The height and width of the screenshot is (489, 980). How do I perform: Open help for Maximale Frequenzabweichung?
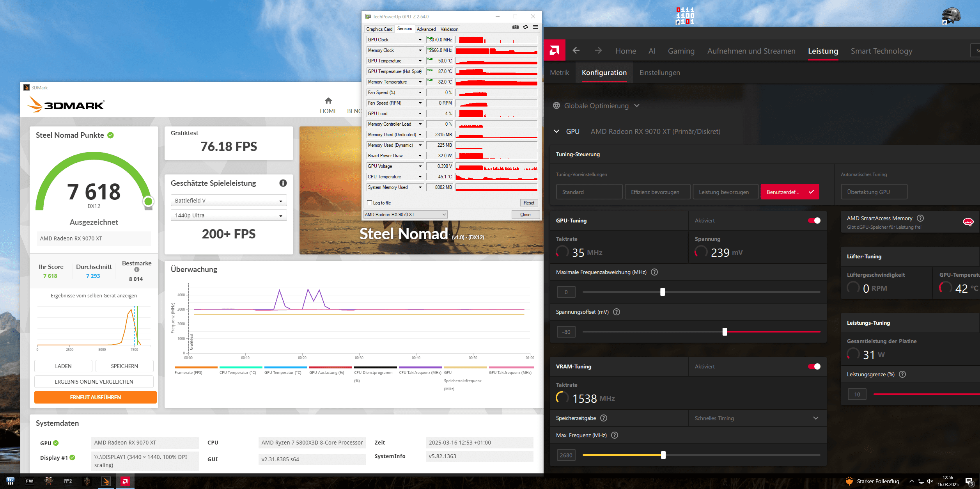(x=654, y=272)
